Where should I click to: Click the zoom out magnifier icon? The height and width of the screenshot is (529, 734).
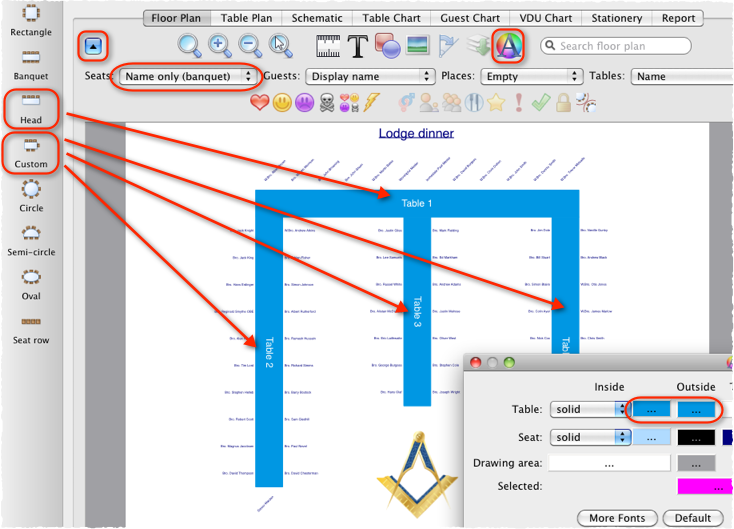[x=251, y=45]
